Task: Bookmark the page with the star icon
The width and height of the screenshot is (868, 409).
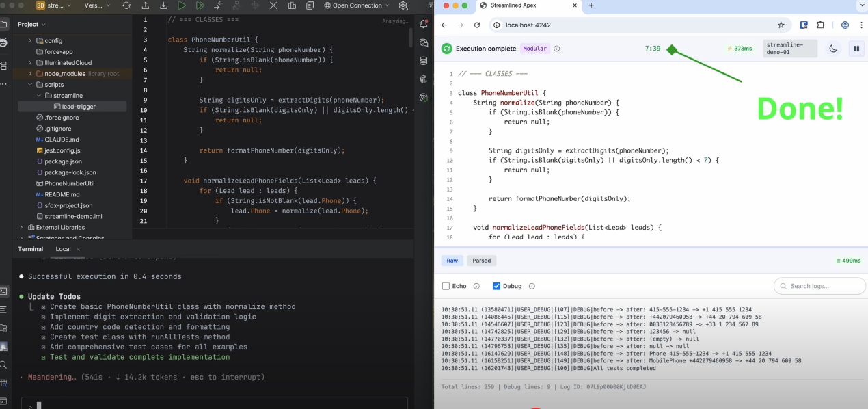Action: (781, 25)
